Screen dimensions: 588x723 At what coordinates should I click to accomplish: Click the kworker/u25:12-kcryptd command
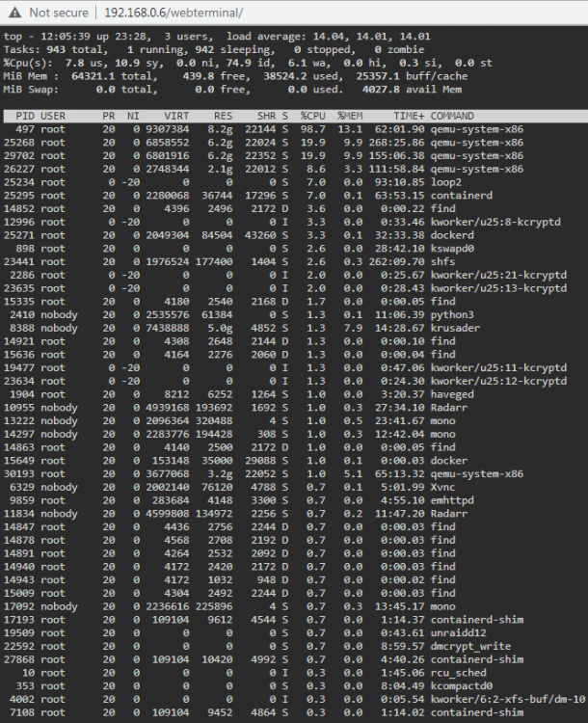(498, 381)
